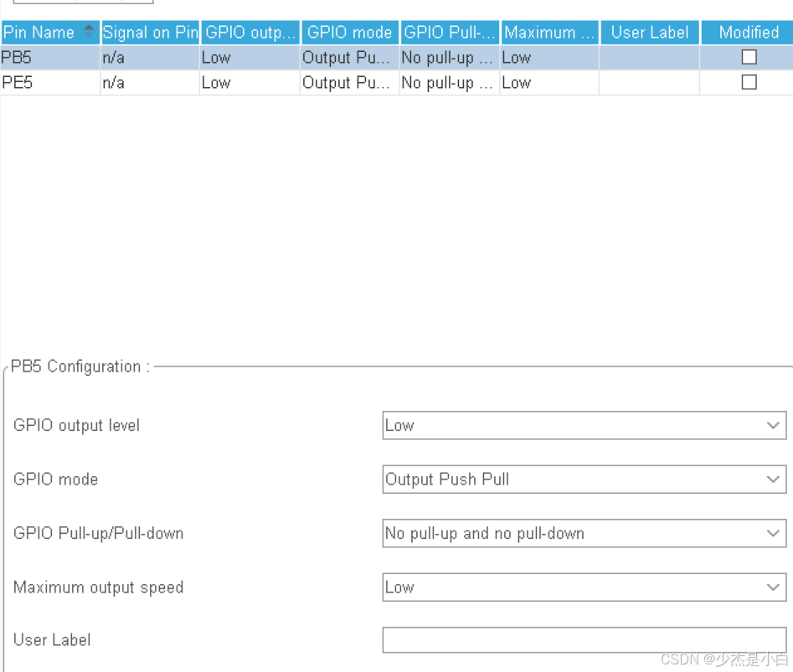This screenshot has width=793, height=672.
Task: Toggle Modified checkbox for PE5 row
Action: tap(749, 82)
